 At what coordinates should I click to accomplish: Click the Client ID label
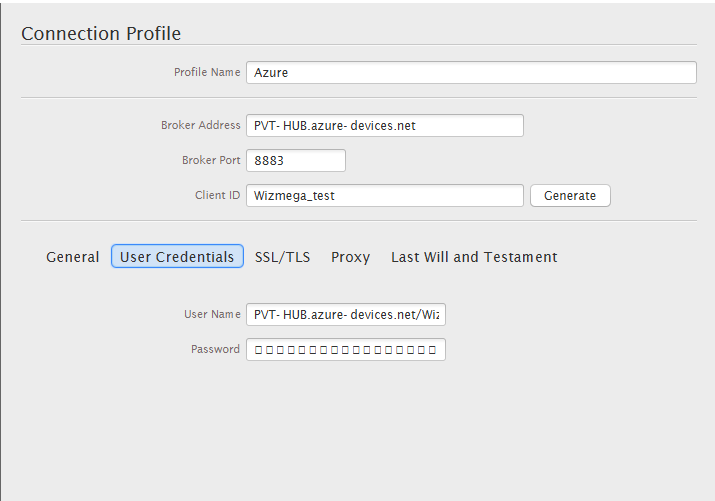click(x=218, y=195)
